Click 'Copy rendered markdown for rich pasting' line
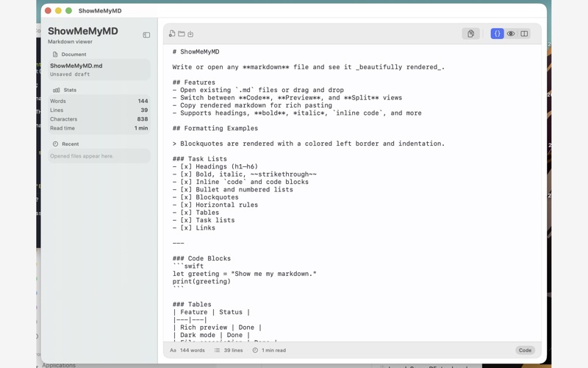Image resolution: width=588 pixels, height=368 pixels. (x=252, y=105)
